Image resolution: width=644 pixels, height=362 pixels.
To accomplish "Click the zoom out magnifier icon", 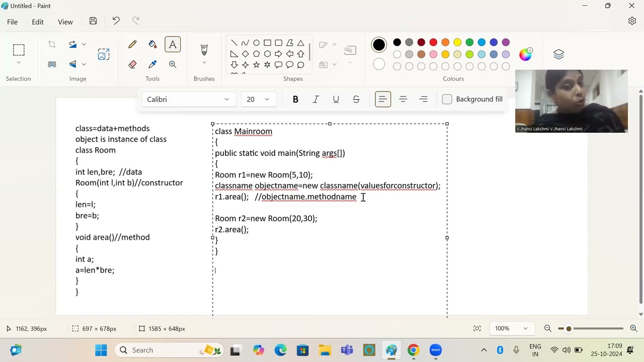I will (x=548, y=328).
